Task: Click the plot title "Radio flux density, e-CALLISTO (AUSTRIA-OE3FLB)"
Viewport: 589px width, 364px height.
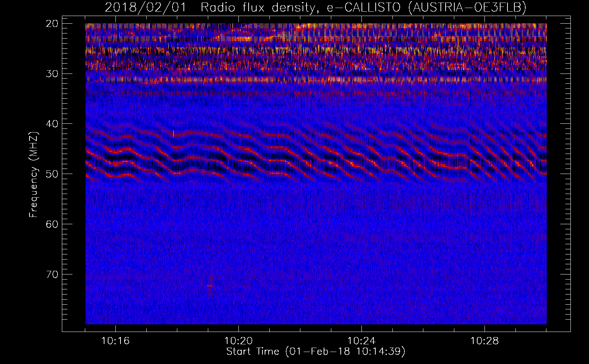Action: 363,7
